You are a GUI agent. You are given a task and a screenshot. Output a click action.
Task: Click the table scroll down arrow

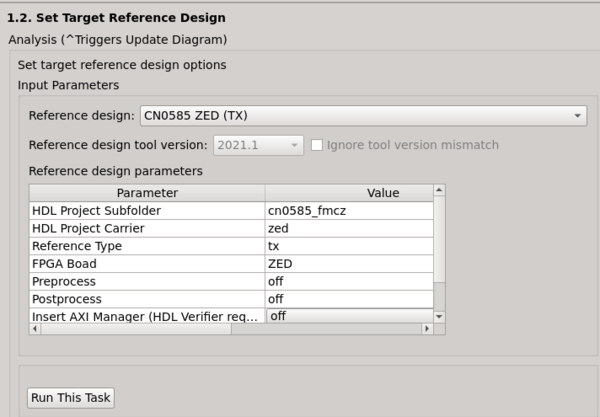tap(439, 315)
